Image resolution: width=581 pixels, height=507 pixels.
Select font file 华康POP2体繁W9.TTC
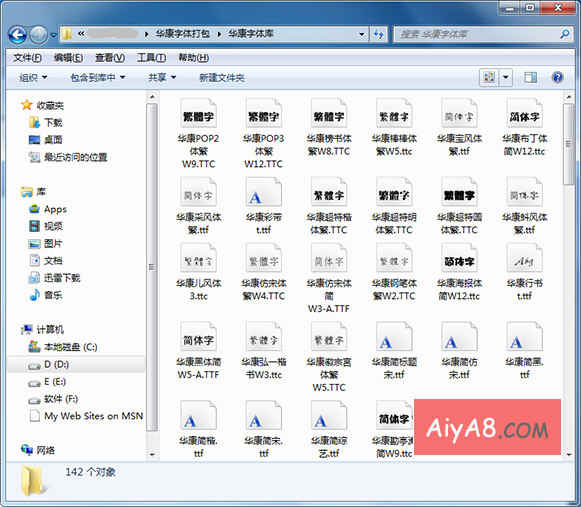tap(199, 134)
